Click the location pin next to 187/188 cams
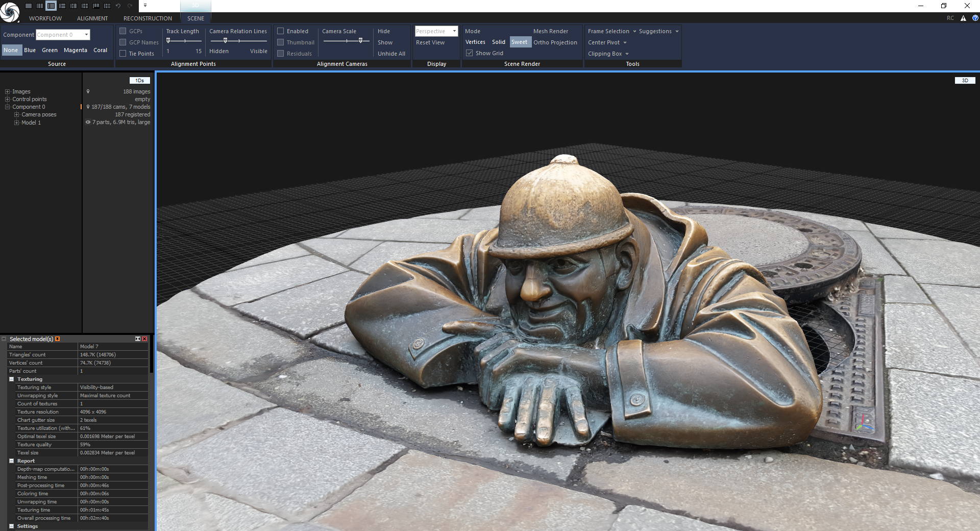980x531 pixels. pyautogui.click(x=88, y=107)
